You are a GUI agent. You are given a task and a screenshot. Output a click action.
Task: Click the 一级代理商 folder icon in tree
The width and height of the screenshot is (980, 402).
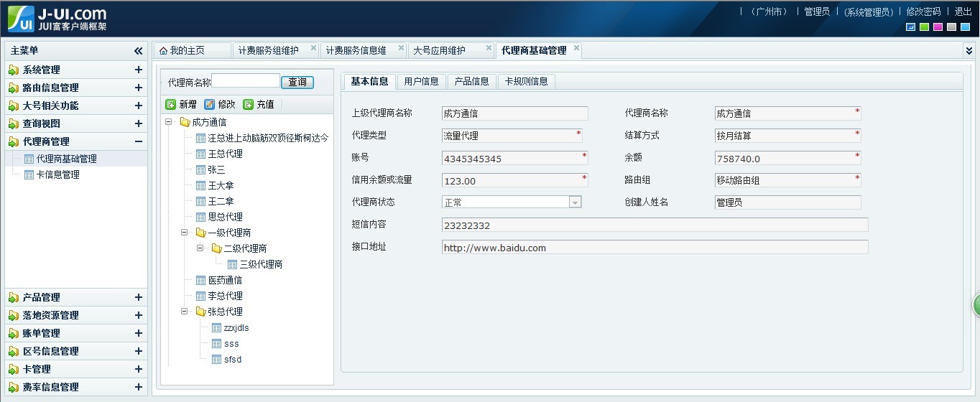200,233
